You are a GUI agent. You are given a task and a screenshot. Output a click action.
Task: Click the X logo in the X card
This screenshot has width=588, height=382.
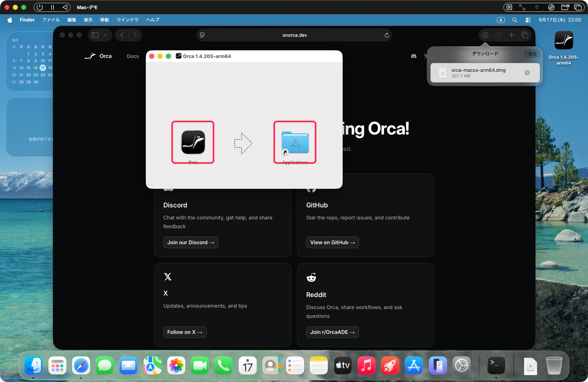click(x=168, y=277)
